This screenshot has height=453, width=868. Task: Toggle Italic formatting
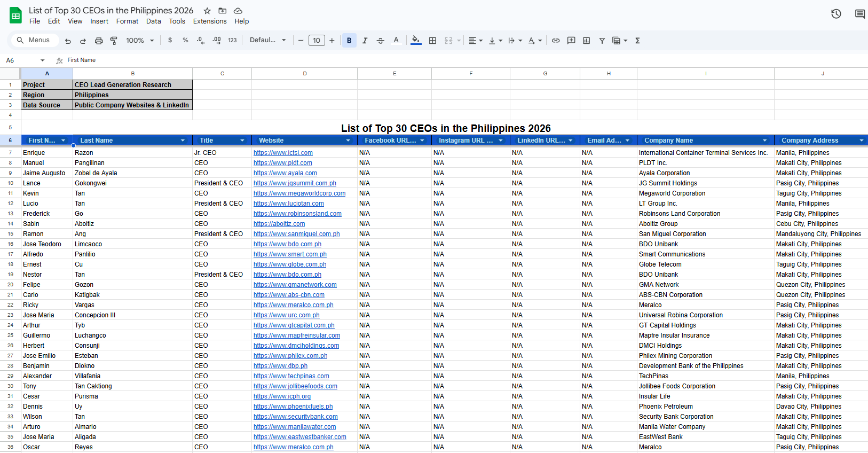coord(365,41)
